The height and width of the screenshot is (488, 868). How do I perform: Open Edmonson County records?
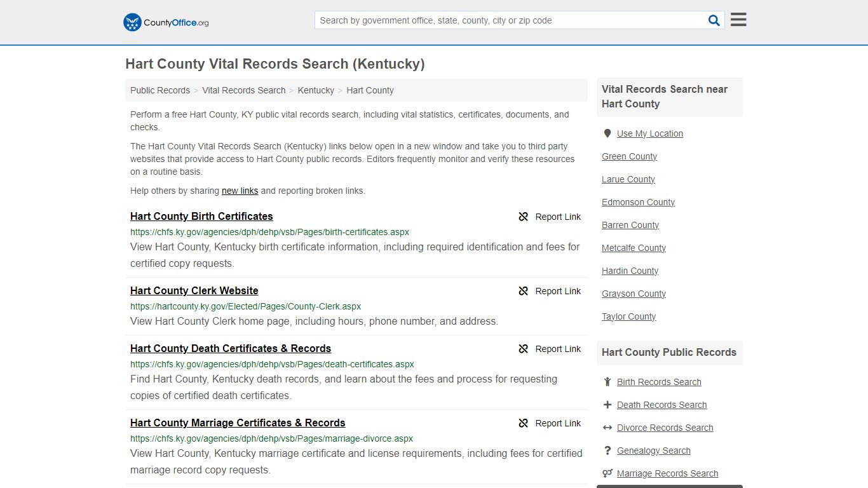pyautogui.click(x=638, y=202)
